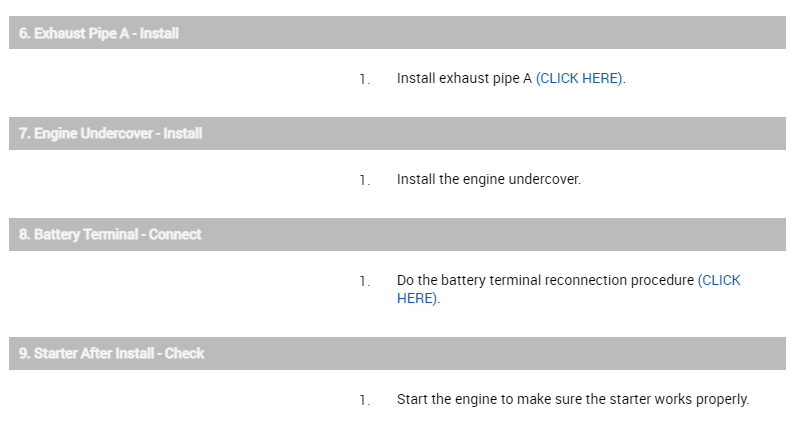The height and width of the screenshot is (442, 811).
Task: Click step number 1 under Exhaust Pipe A
Action: [x=364, y=79]
